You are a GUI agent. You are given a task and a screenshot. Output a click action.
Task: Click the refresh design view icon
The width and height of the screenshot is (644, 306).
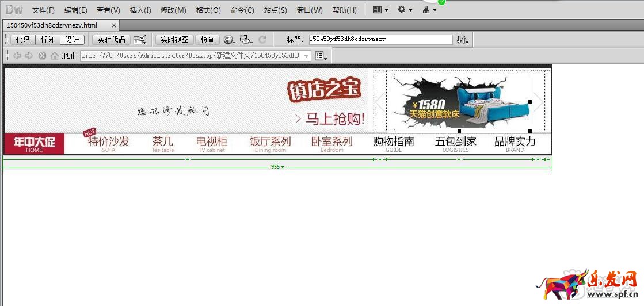262,40
